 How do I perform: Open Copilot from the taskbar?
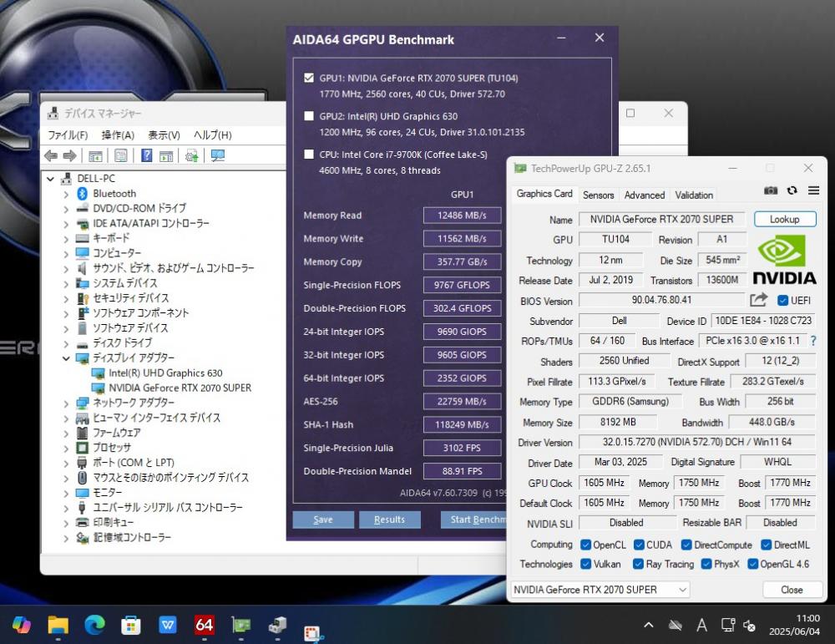tap(22, 624)
